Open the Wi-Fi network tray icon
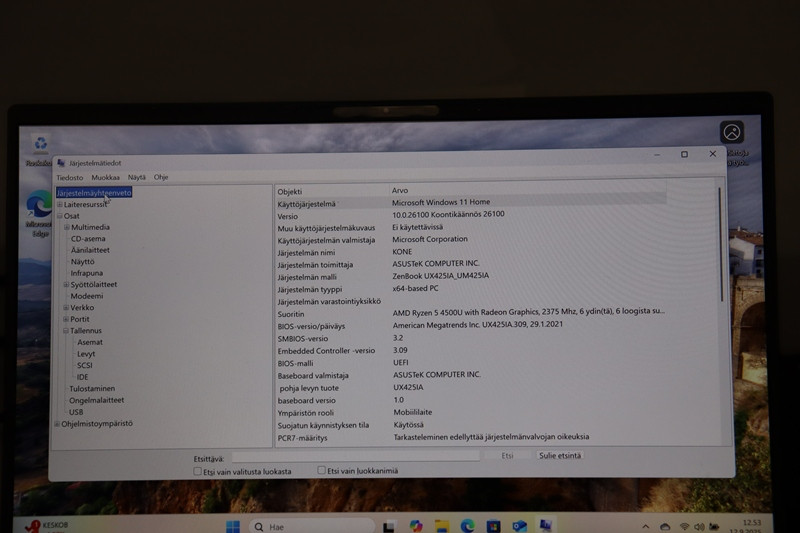Screen dimensions: 800x533 tap(684, 526)
